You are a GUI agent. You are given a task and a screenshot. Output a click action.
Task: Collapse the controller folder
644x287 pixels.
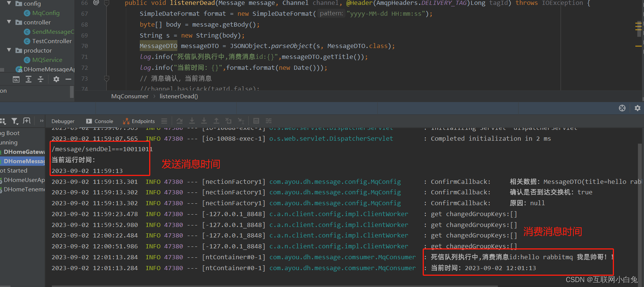9,22
